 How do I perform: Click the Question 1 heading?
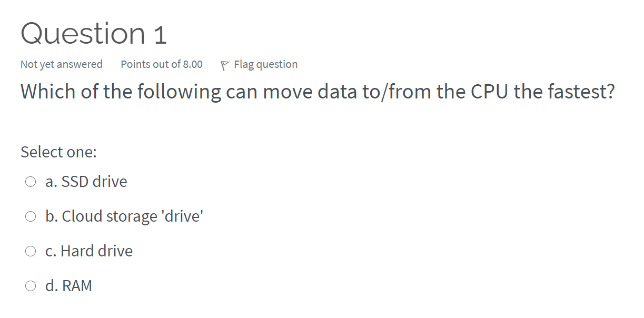(x=93, y=33)
